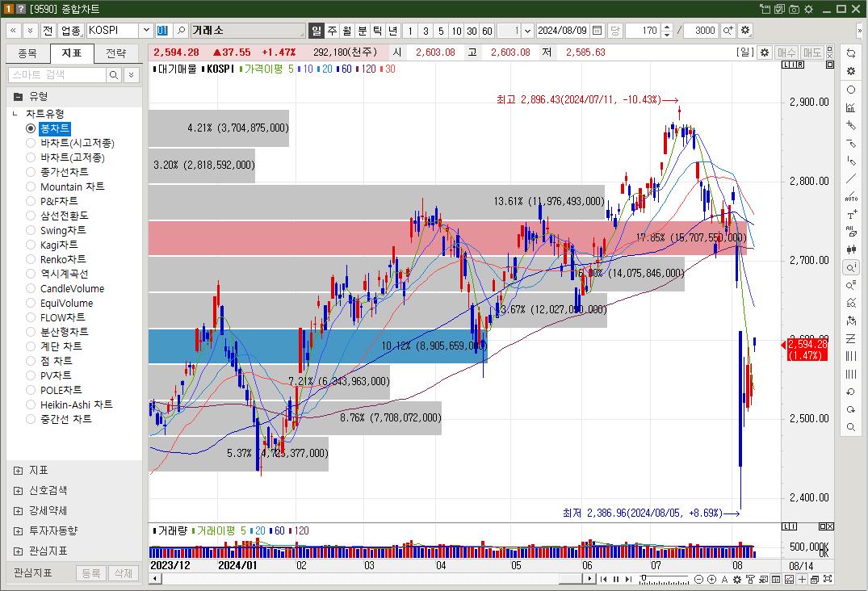Select the 주 weekly period tab
868x591 pixels.
point(332,31)
